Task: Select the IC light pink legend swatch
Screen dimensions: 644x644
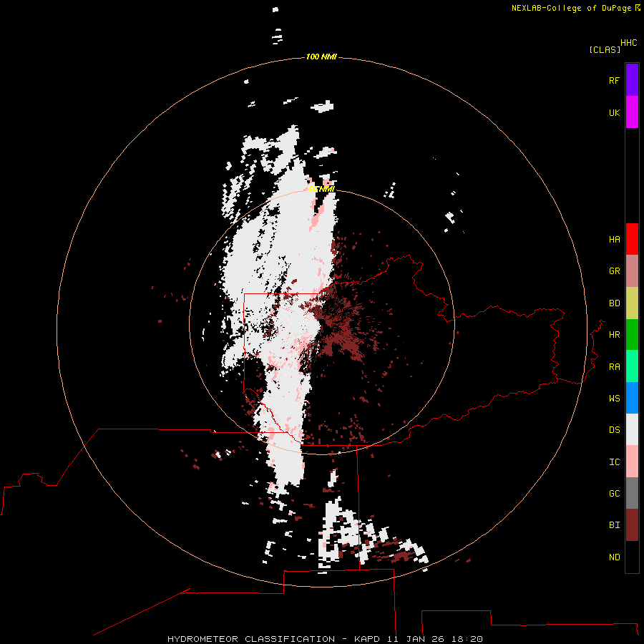Action: point(632,462)
